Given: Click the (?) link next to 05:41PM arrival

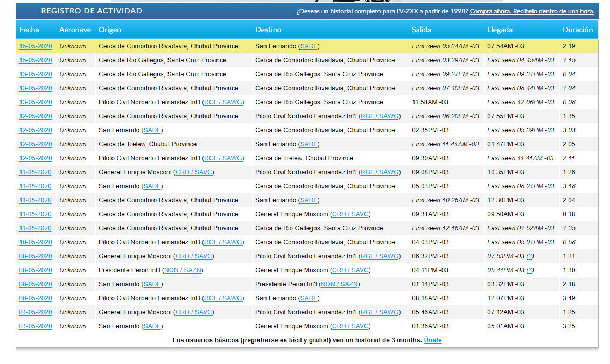Looking at the screenshot, I should click(530, 270).
